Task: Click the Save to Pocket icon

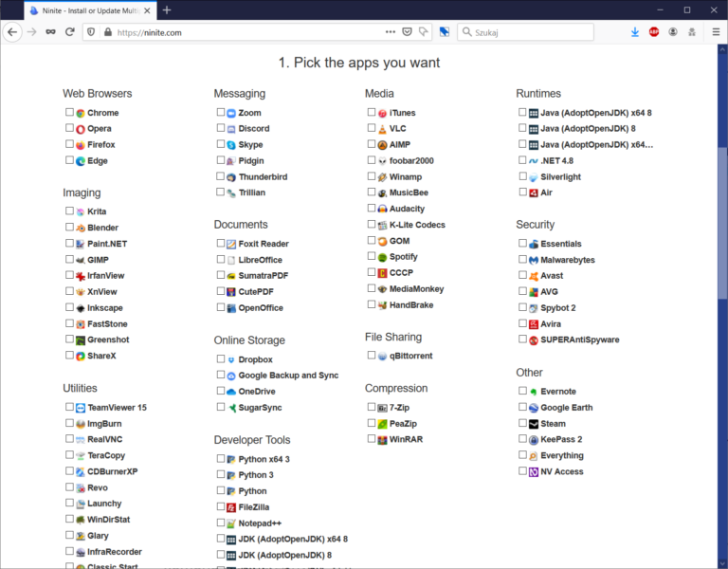Action: 407,32
